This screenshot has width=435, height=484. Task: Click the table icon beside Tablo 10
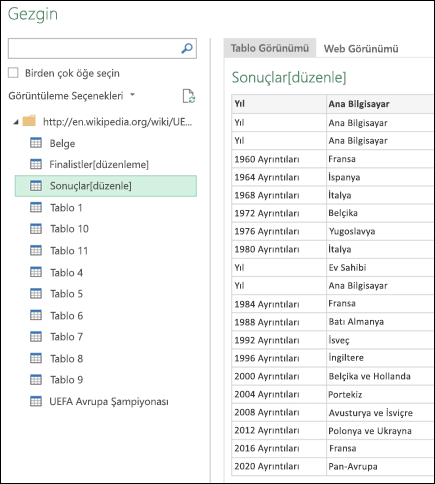click(x=36, y=229)
